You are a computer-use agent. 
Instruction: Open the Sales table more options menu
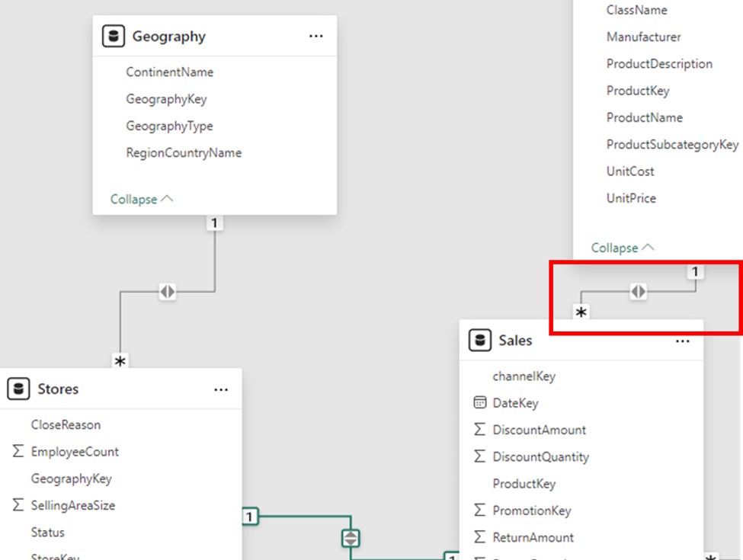(x=682, y=341)
